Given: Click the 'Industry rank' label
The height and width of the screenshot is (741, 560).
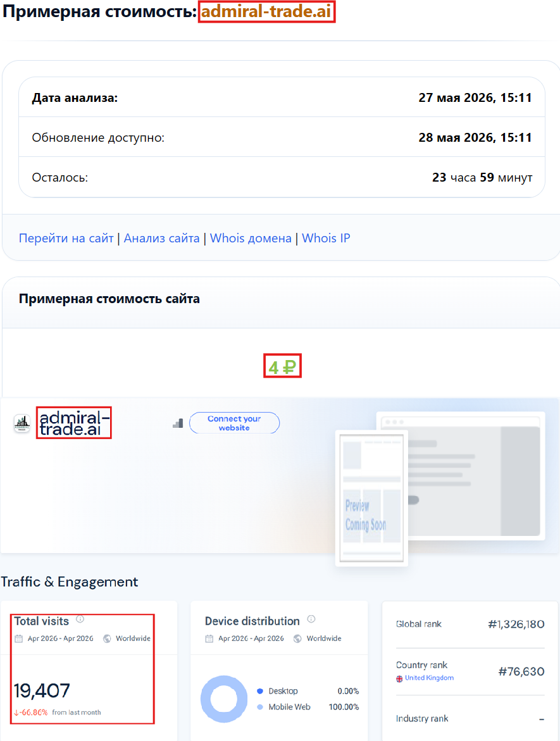Looking at the screenshot, I should coord(422,719).
